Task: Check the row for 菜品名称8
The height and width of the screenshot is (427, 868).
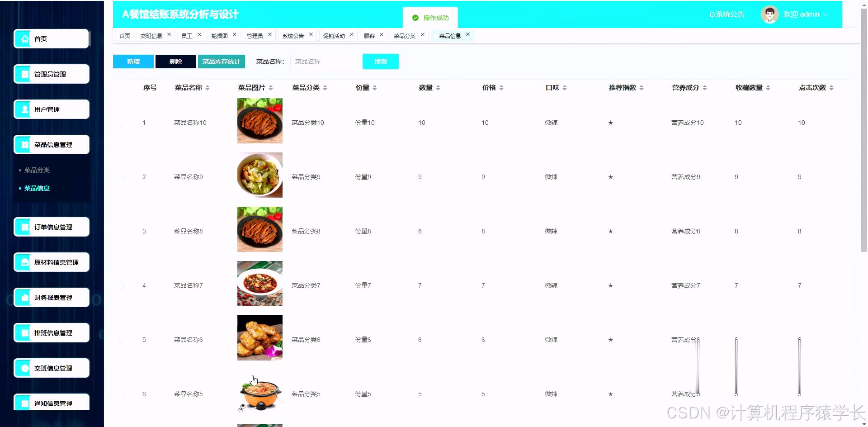Action: (121, 231)
